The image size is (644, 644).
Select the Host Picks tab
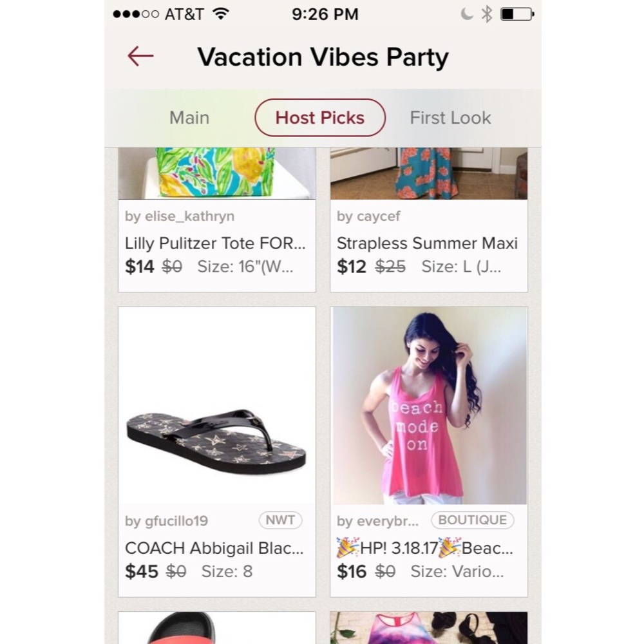(x=320, y=118)
